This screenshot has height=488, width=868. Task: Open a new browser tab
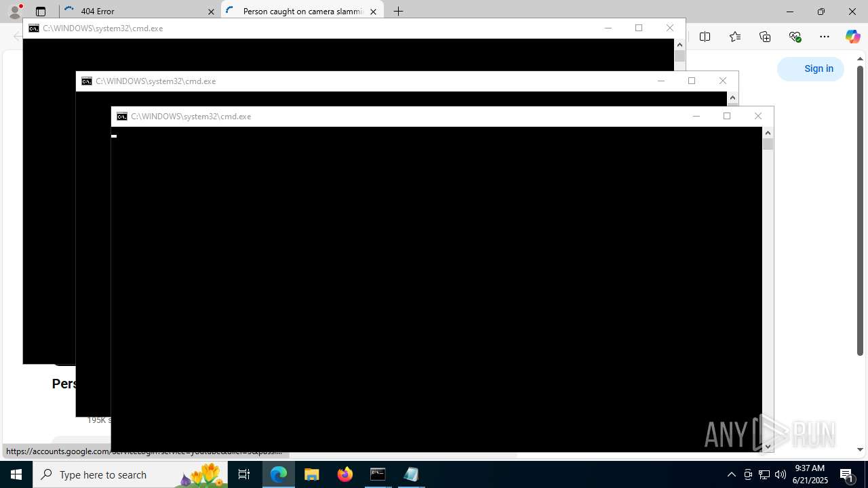click(399, 12)
